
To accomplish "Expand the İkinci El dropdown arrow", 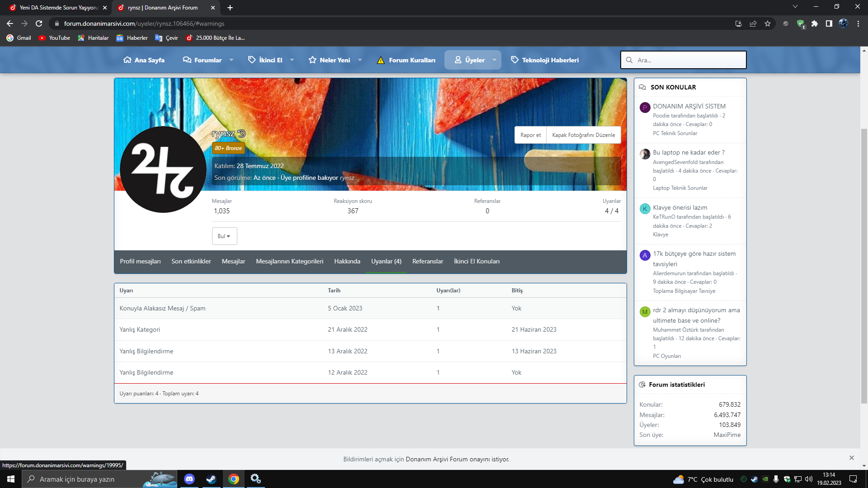I will [292, 60].
